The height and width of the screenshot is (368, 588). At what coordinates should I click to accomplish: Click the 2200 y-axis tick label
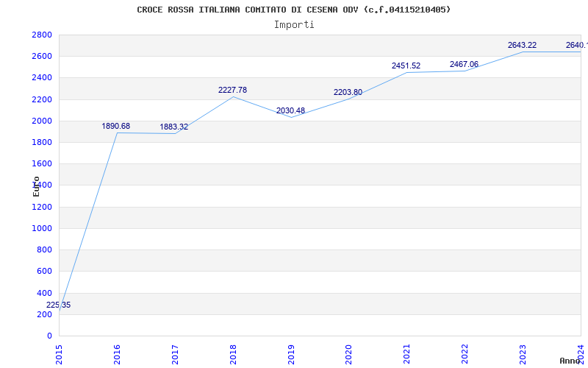click(42, 99)
